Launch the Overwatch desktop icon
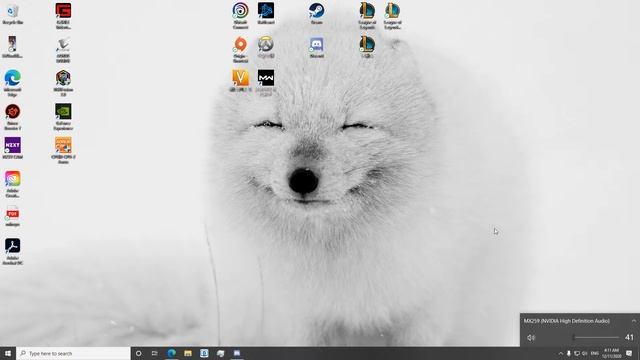The width and height of the screenshot is (640, 360). click(x=266, y=47)
